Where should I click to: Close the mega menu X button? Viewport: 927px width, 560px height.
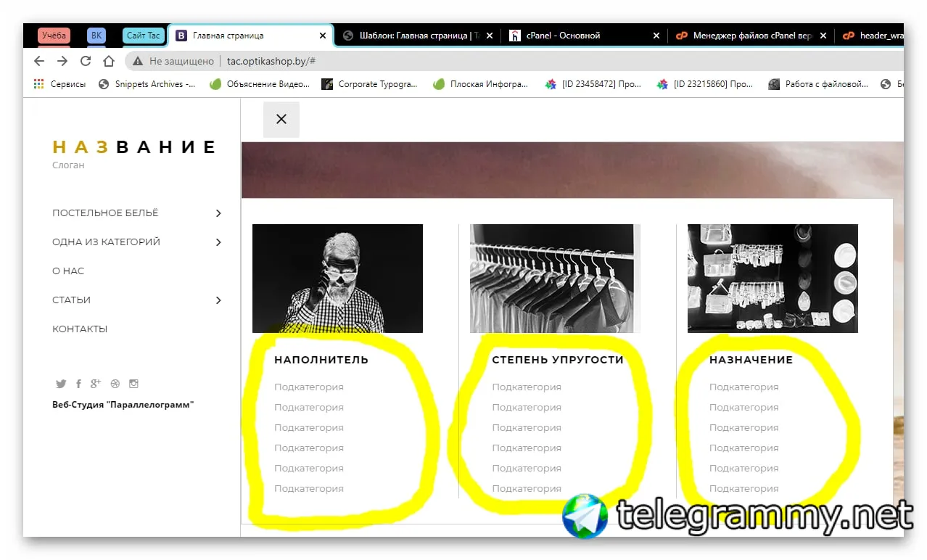[x=281, y=119]
